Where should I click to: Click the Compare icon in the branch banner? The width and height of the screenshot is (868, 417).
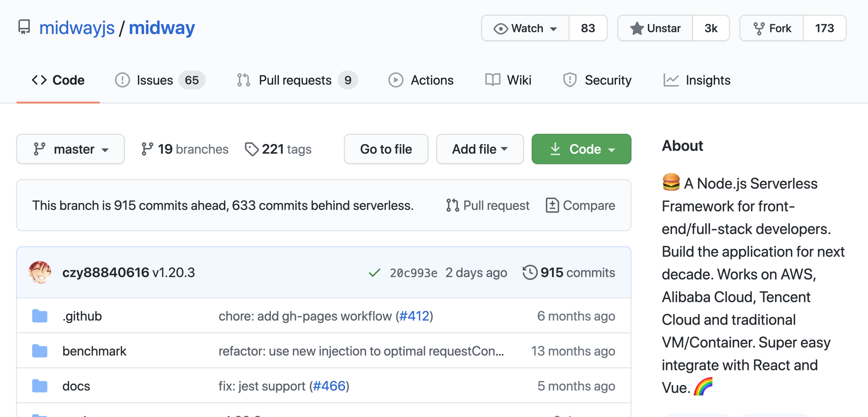click(552, 205)
